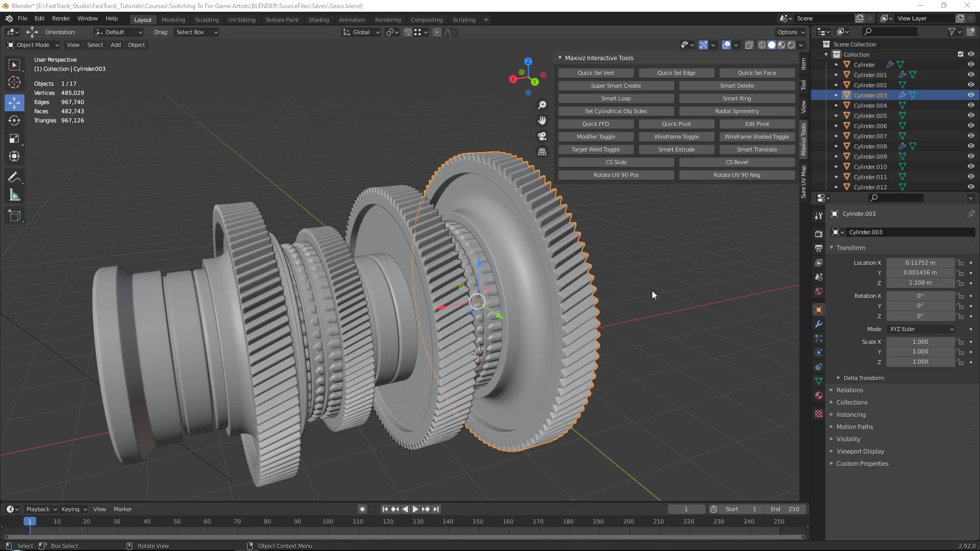
Task: Activate the Scale tool
Action: tap(14, 138)
